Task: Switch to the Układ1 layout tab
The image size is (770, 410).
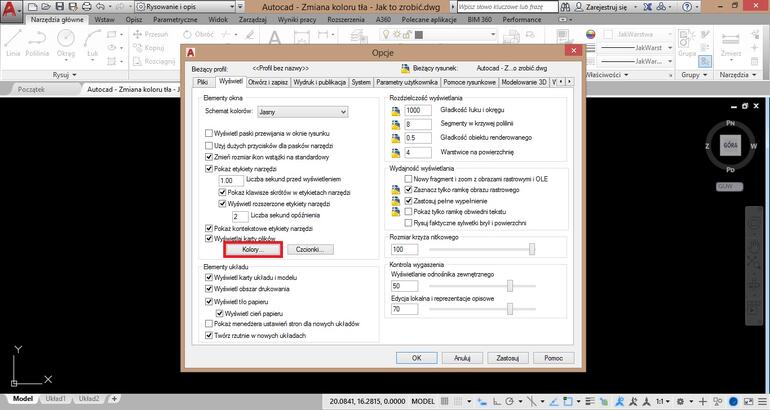Action: (55, 399)
